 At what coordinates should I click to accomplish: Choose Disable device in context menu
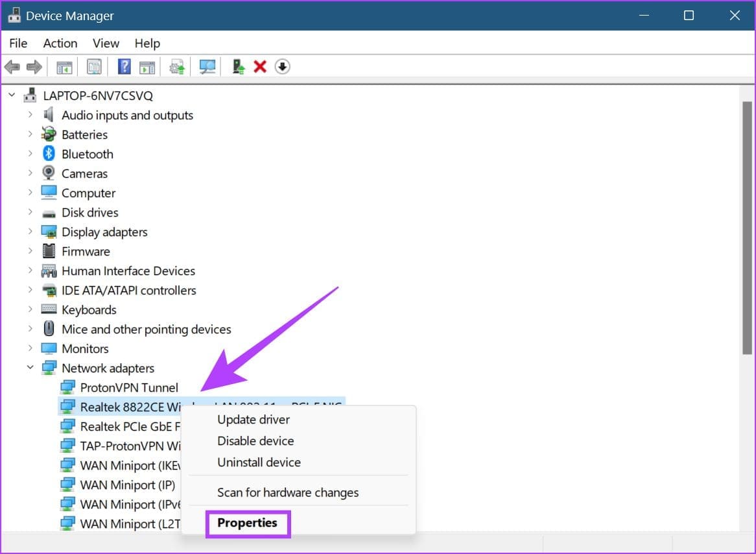[x=255, y=441]
